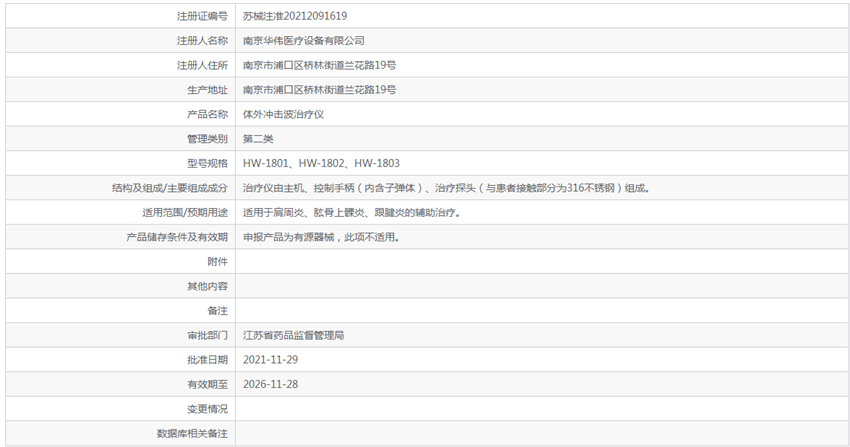Click the 生产地址 address value
Viewport: 850px width, 447px height.
tap(319, 90)
